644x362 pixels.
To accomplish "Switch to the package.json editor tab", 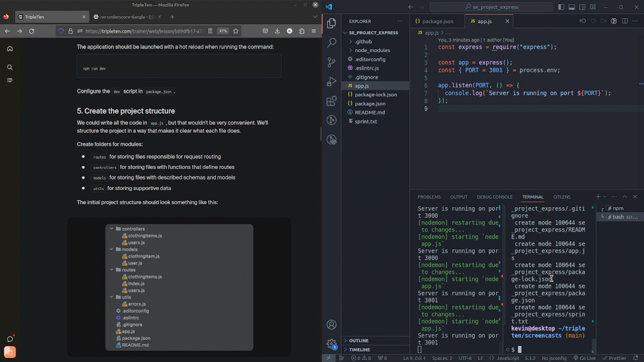I will point(437,21).
